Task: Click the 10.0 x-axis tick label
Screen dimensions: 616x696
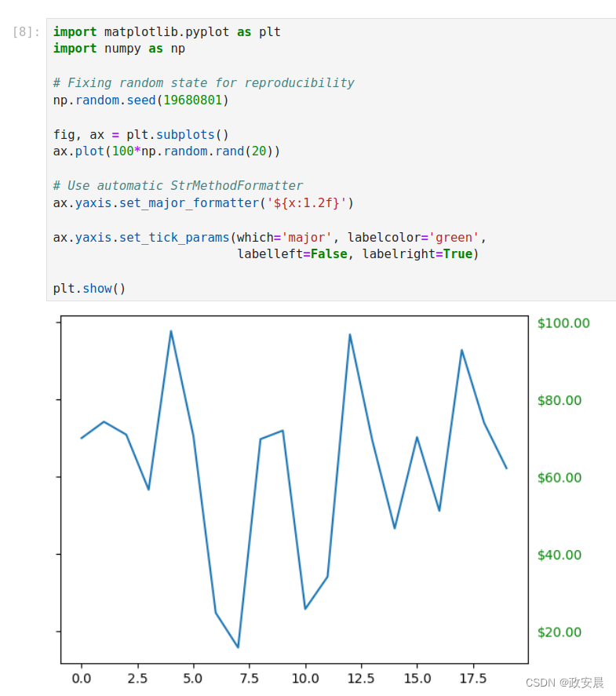Action: (x=305, y=678)
